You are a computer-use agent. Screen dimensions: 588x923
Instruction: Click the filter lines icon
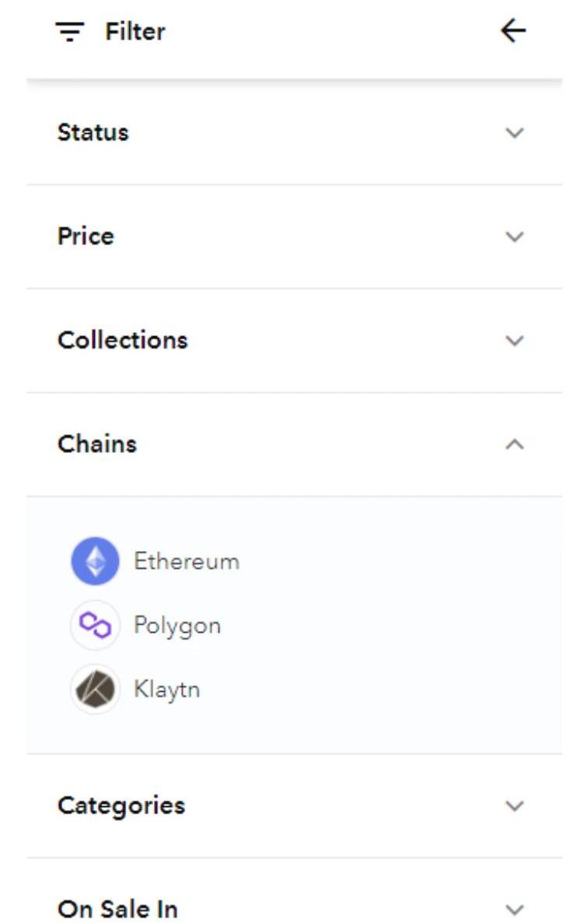click(70, 32)
